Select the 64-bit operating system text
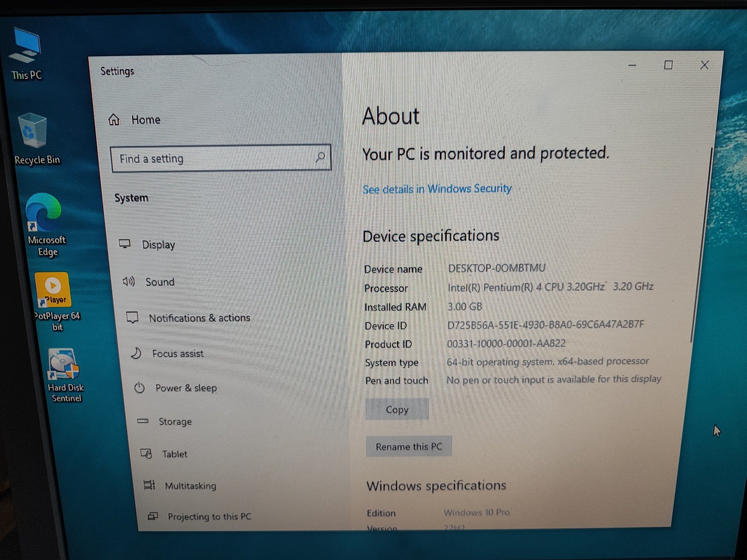The image size is (747, 560). (547, 361)
